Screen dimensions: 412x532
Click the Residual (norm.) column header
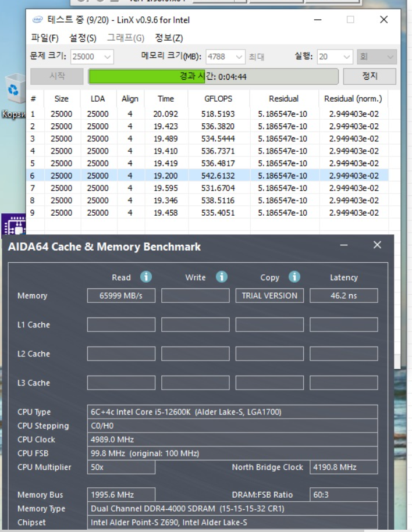click(x=353, y=99)
